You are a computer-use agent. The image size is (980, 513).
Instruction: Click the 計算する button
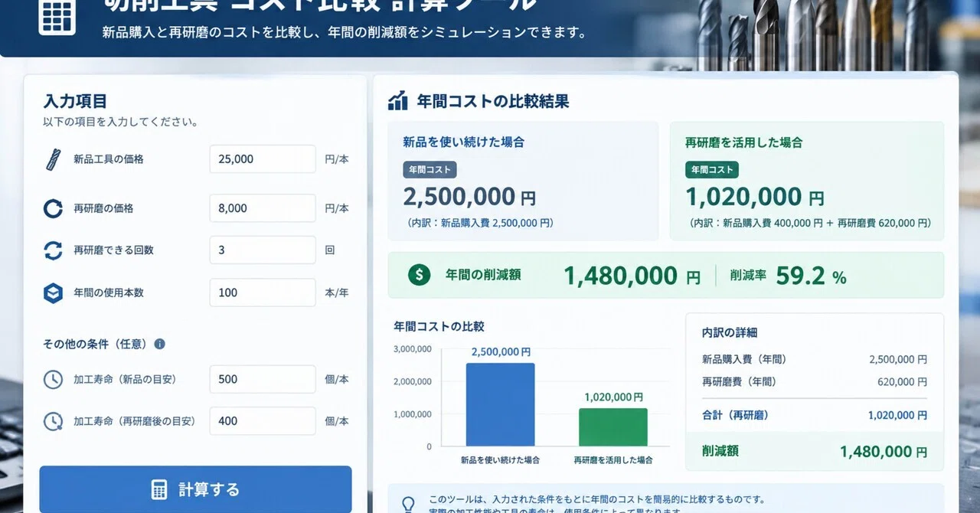click(x=196, y=489)
